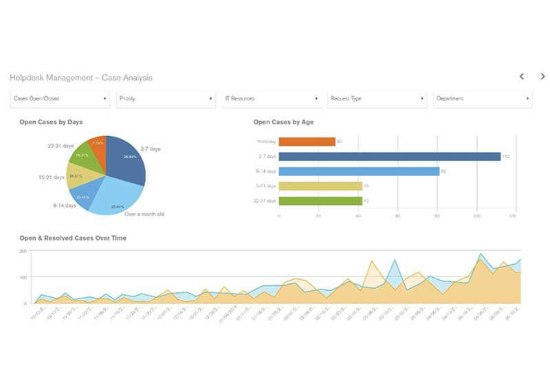Expand the Request Type filter dropdown
This screenshot has width=550, height=392.
(x=377, y=98)
